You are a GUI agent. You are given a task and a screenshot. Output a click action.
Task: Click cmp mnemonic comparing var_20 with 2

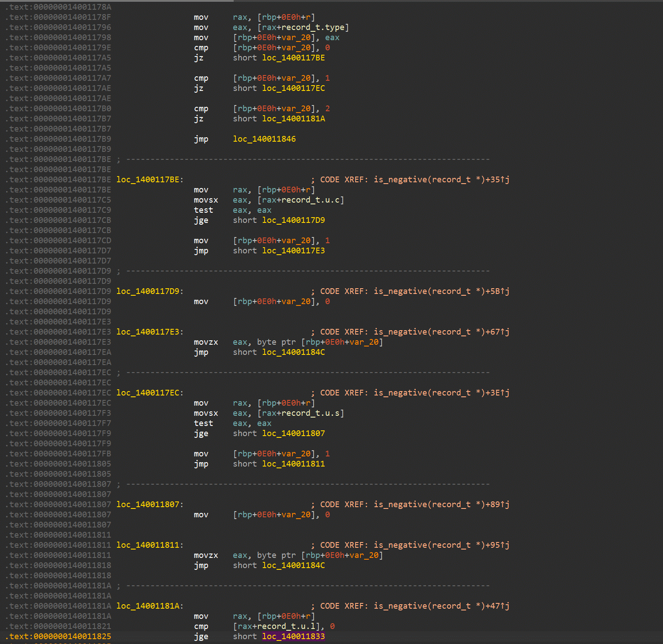point(201,109)
